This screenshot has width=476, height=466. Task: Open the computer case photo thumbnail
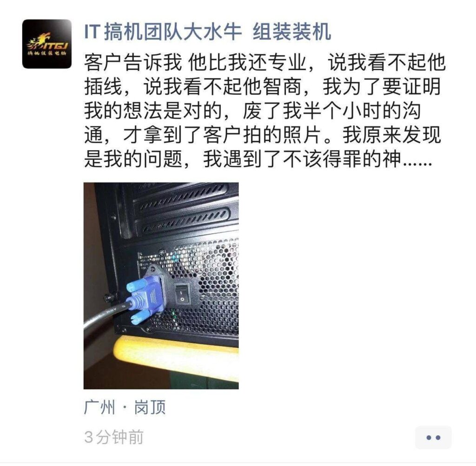pos(161,285)
